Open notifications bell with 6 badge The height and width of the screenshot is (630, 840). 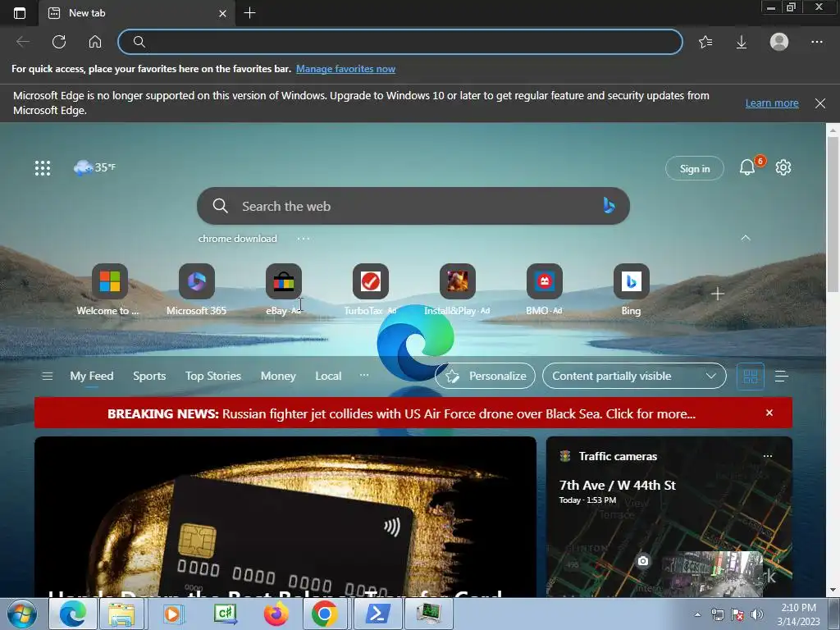(x=748, y=167)
